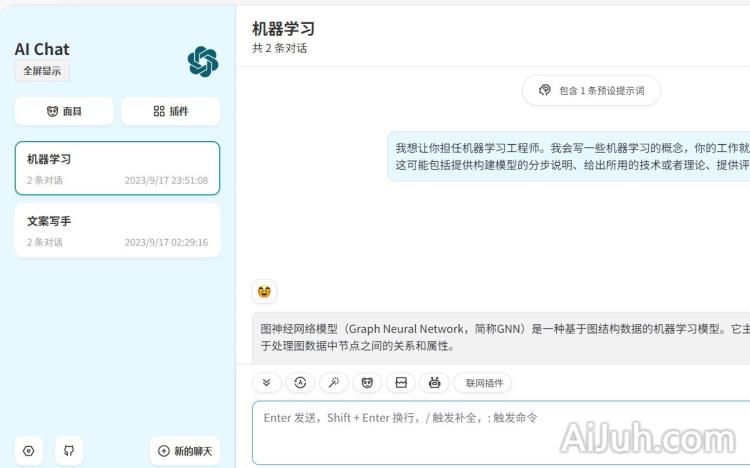This screenshot has height=468, width=750.
Task: Click the ChatGPT logo icon in sidebar
Action: (x=203, y=62)
